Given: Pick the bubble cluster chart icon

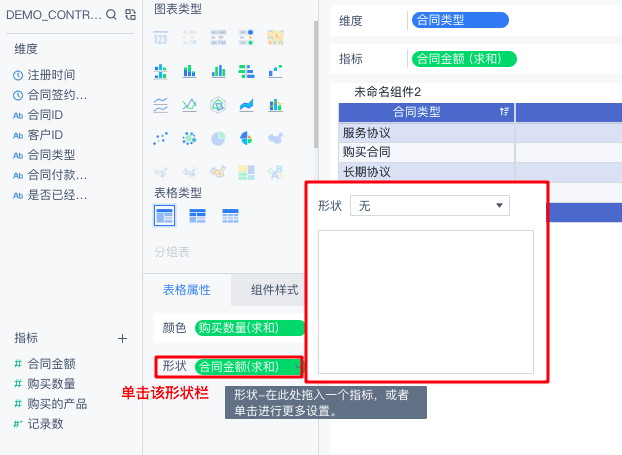Looking at the screenshot, I should coord(189,138).
